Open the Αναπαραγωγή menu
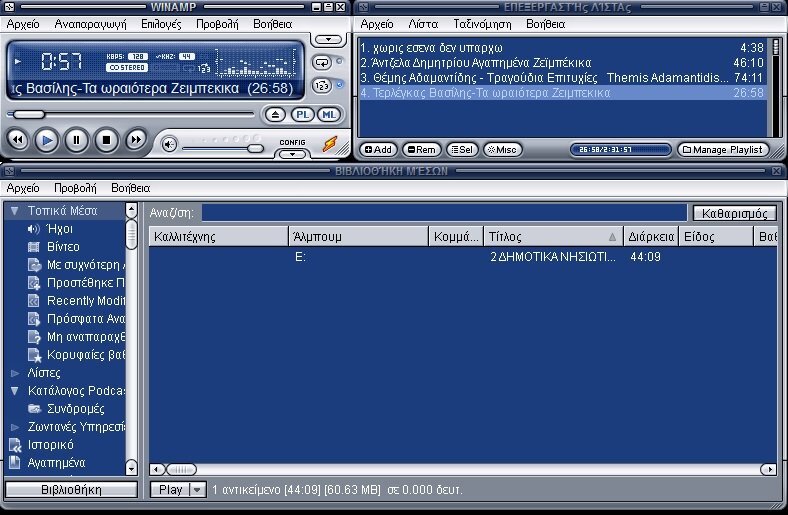Screen dimensions: 788x515 (90, 24)
